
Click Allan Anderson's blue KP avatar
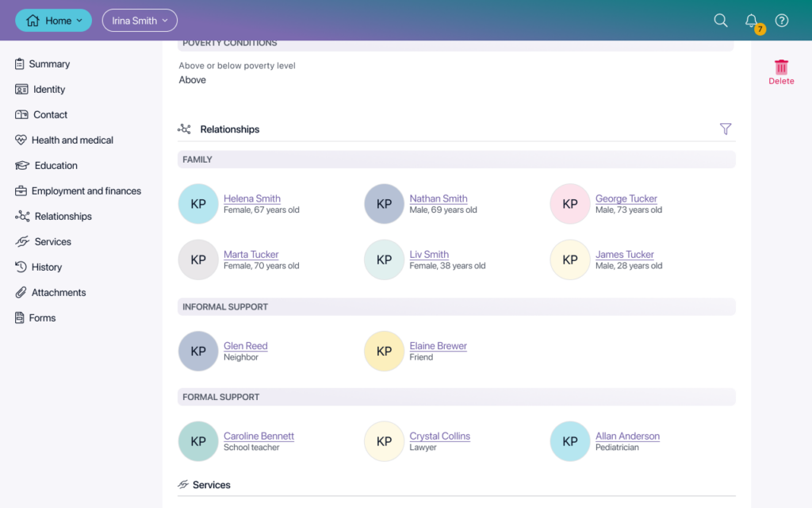coord(570,441)
